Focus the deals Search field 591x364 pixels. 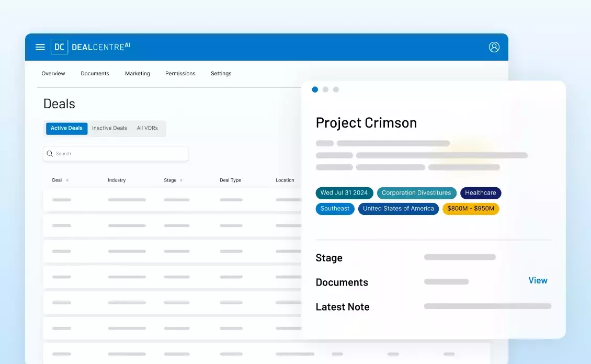[x=116, y=154]
